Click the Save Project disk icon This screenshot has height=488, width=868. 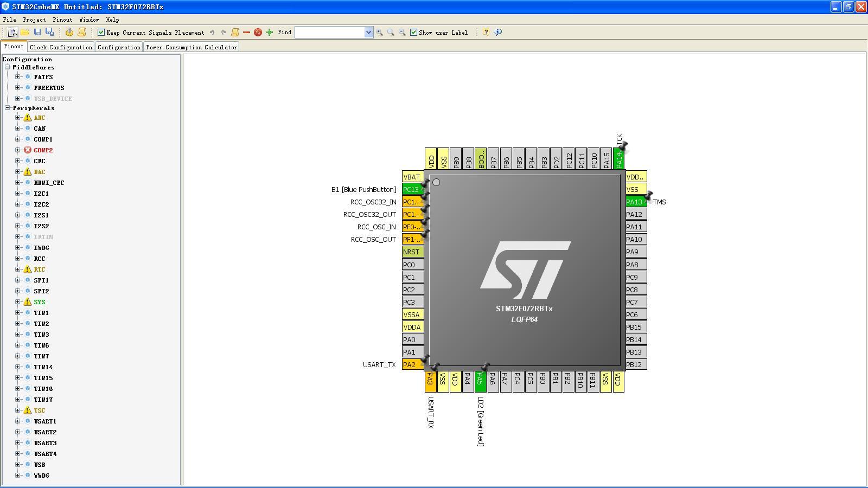[x=37, y=33]
